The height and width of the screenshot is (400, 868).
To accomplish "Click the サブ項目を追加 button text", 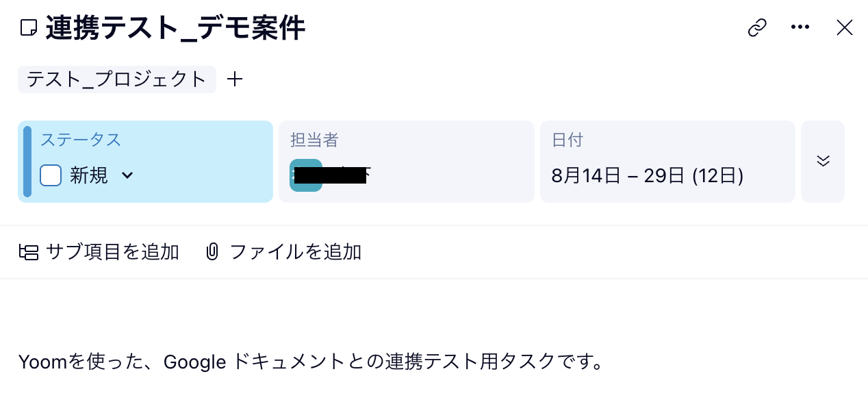I will [112, 253].
